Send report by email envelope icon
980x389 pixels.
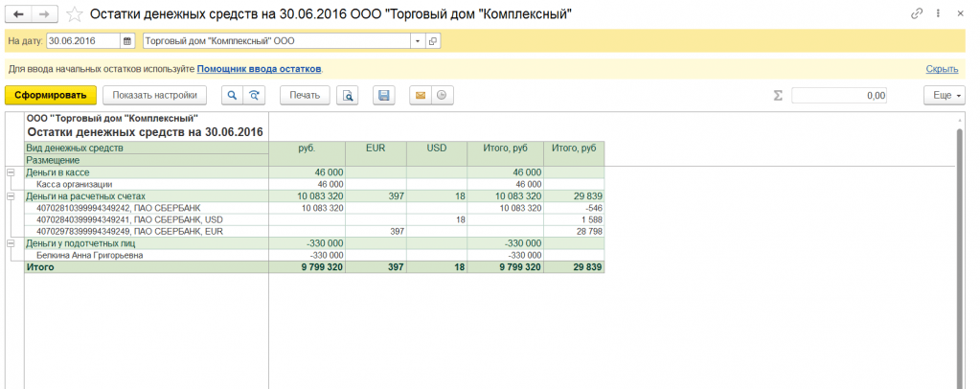tap(420, 95)
